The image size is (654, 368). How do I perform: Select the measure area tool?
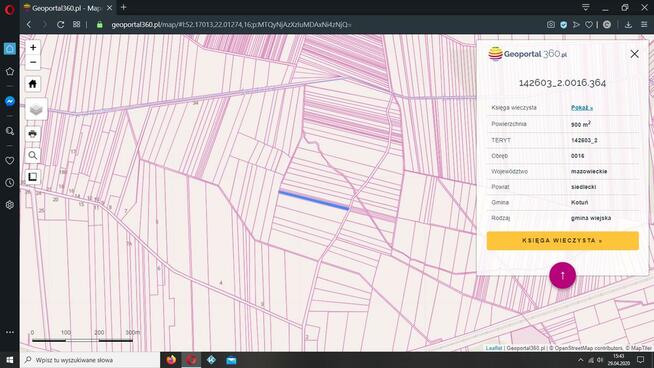click(33, 177)
